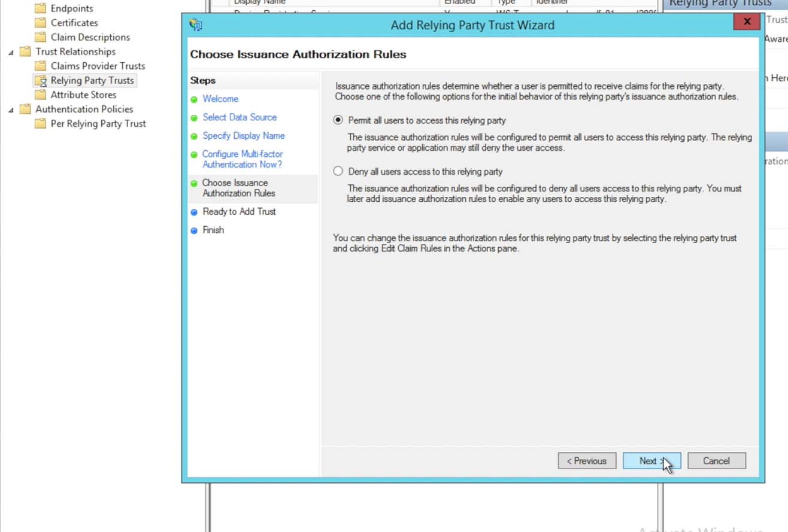This screenshot has width=788, height=532.
Task: Click the wizard icon in the title bar
Action: (x=195, y=25)
